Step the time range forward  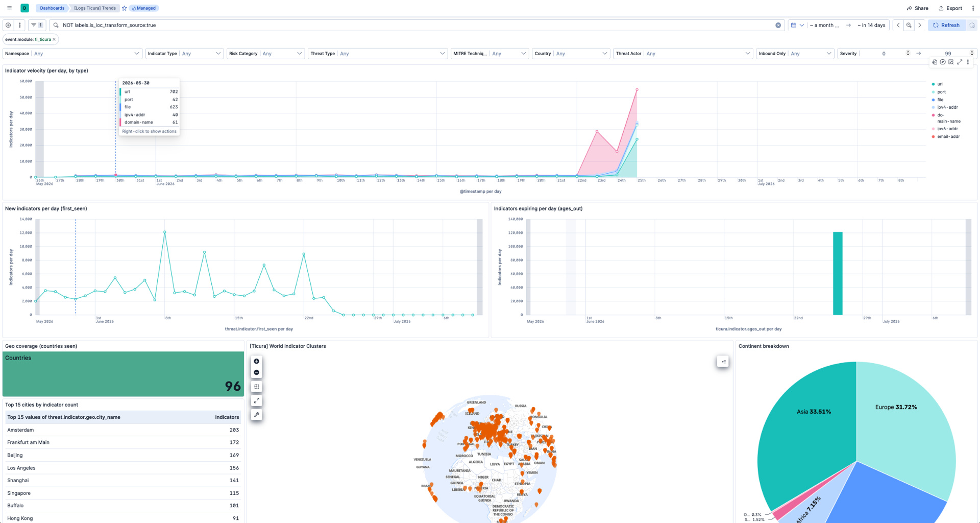920,25
